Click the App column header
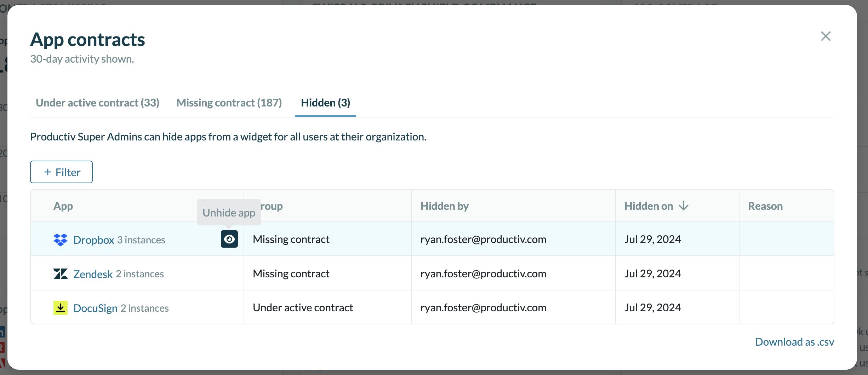This screenshot has height=375, width=868. click(63, 206)
